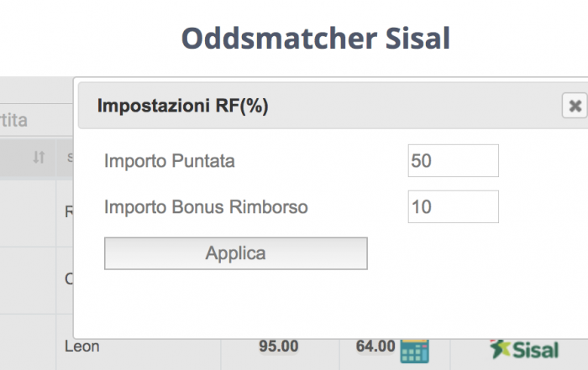Click the Oddsmatcher Sisal page heading
The height and width of the screenshot is (370, 588).
[315, 39]
